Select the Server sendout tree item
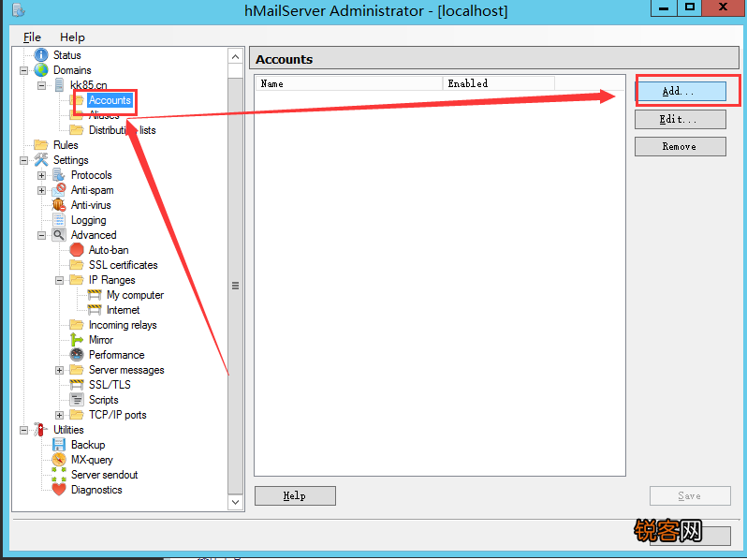This screenshot has height=560, width=747. 104,475
